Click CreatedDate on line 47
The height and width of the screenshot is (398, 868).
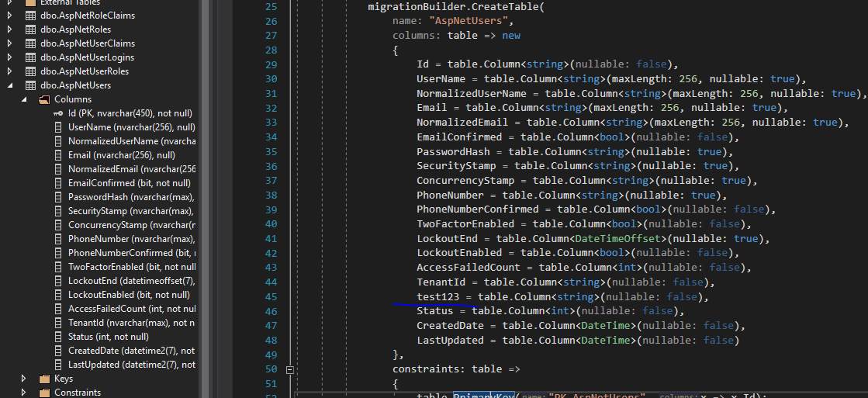[450, 326]
